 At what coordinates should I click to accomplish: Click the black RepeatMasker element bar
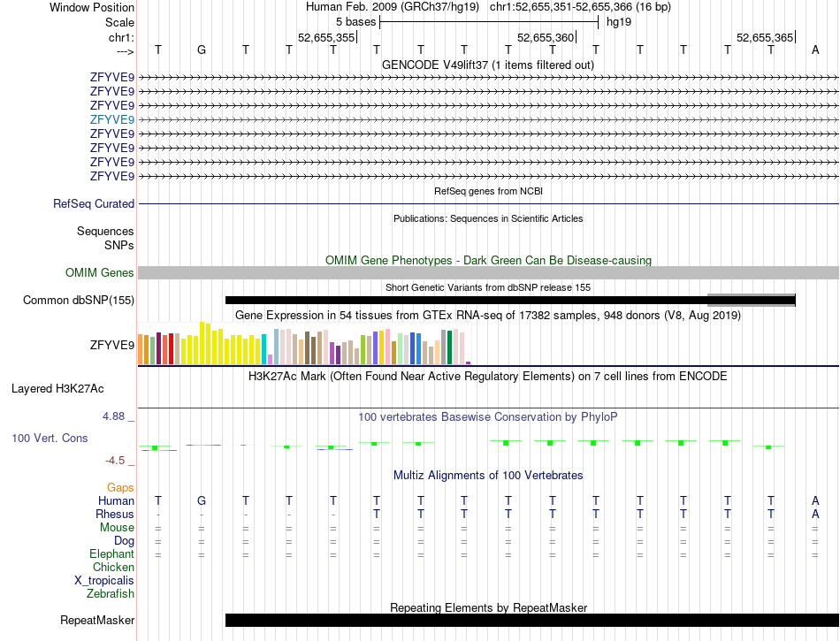coord(531,621)
